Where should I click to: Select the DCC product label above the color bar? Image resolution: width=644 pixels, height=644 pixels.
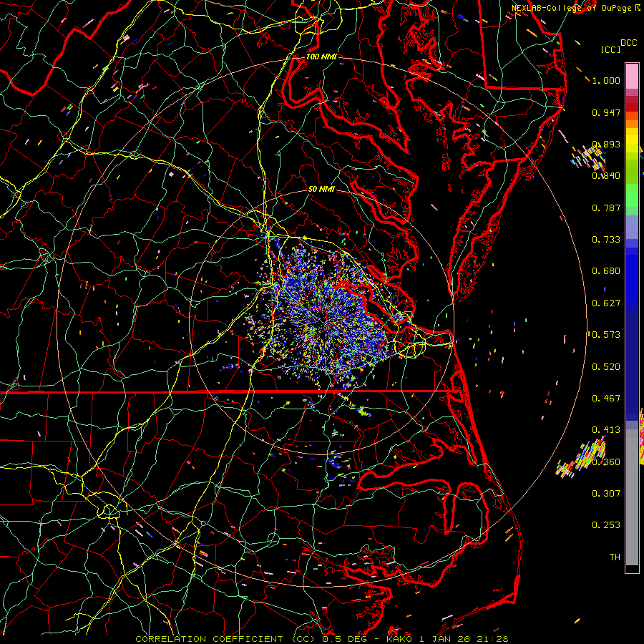coord(629,43)
